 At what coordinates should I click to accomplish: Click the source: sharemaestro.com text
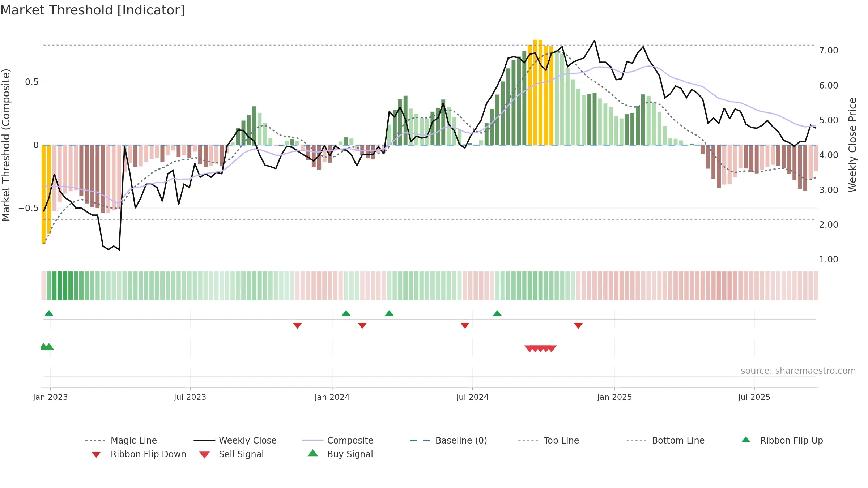pyautogui.click(x=798, y=371)
